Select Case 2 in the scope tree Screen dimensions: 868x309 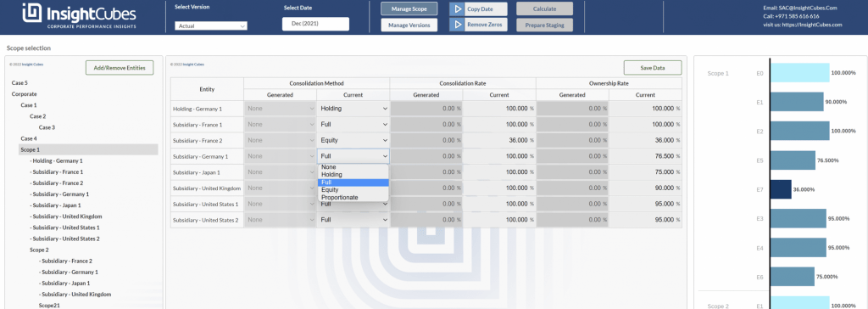pos(37,116)
